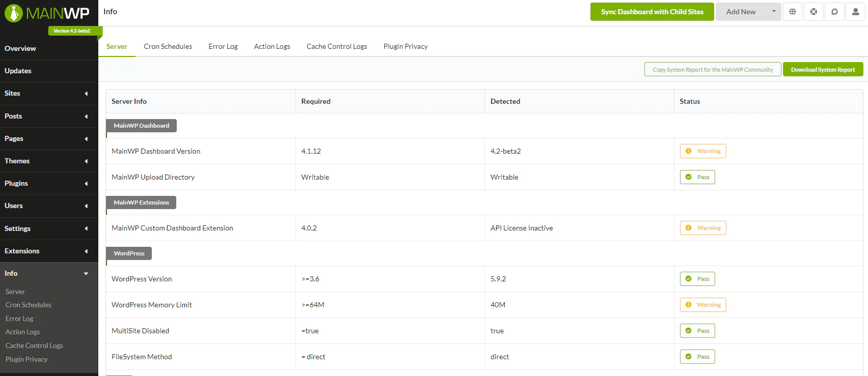Select the WordPress Memory Limit row label
Image resolution: width=868 pixels, height=376 pixels.
[x=152, y=305]
